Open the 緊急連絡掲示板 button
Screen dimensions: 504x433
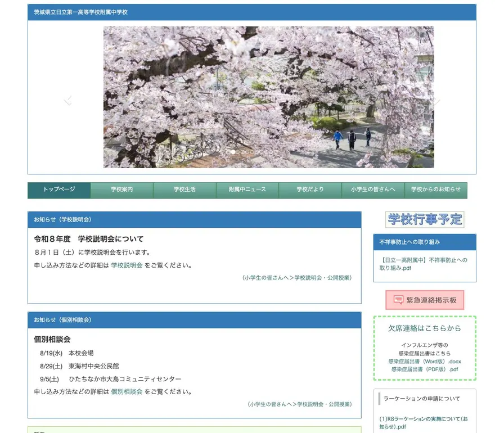pyautogui.click(x=425, y=300)
